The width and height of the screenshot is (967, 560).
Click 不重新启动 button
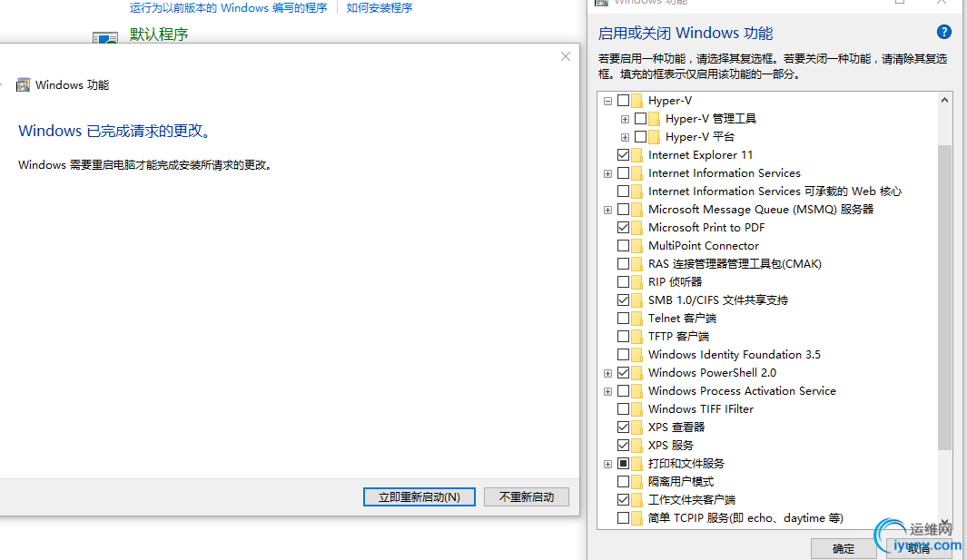click(526, 497)
